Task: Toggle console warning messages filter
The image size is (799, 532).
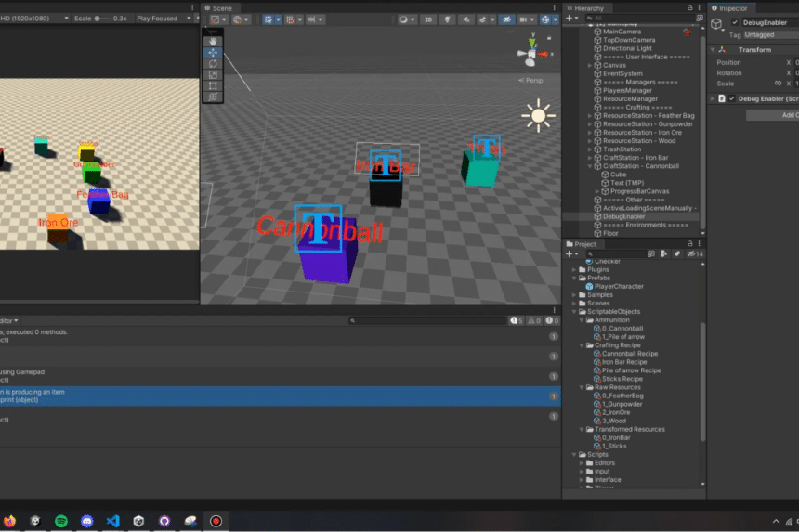Action: 534,320
